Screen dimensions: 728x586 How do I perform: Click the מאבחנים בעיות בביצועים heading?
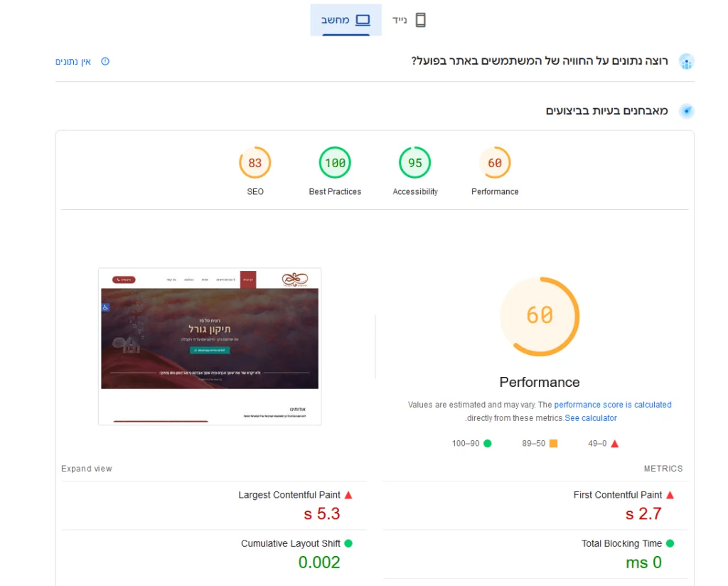(606, 110)
